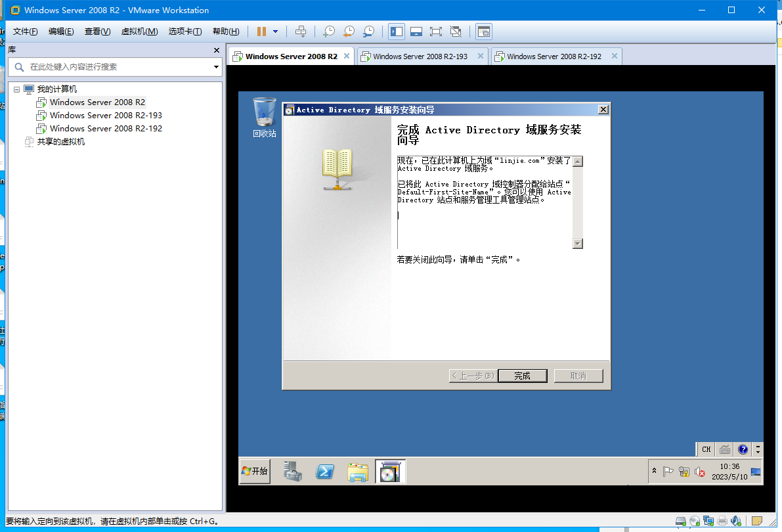This screenshot has width=782, height=532.
Task: Click the hard disk device status icon
Action: [x=681, y=521]
